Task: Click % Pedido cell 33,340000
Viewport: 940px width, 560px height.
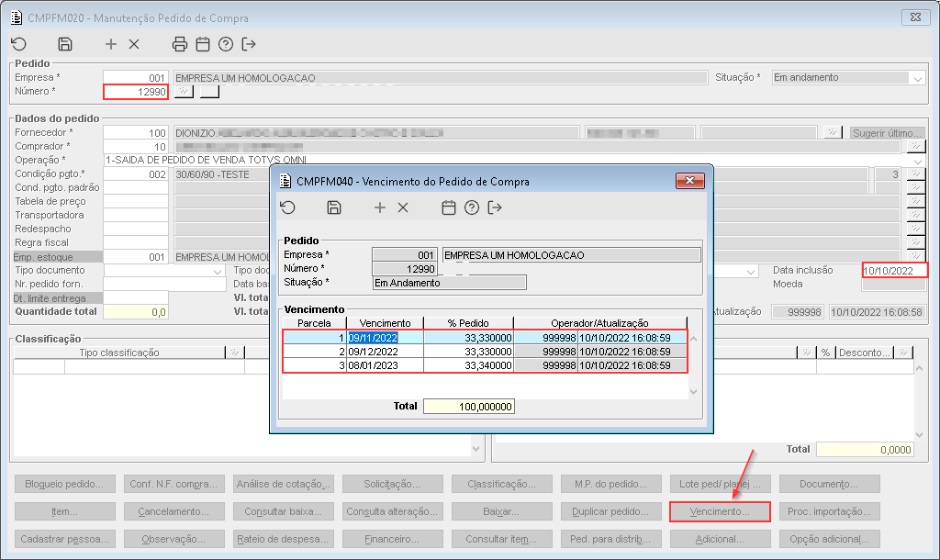Action: (x=469, y=365)
